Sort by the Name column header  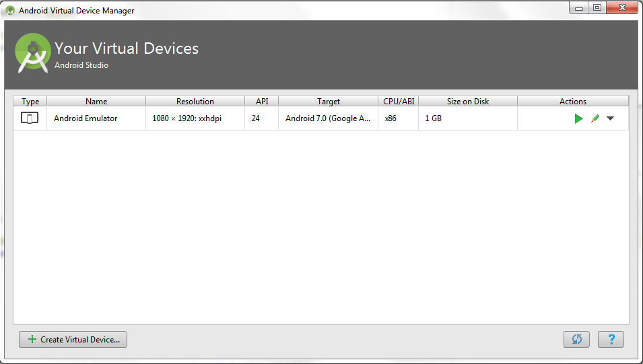pyautogui.click(x=96, y=101)
